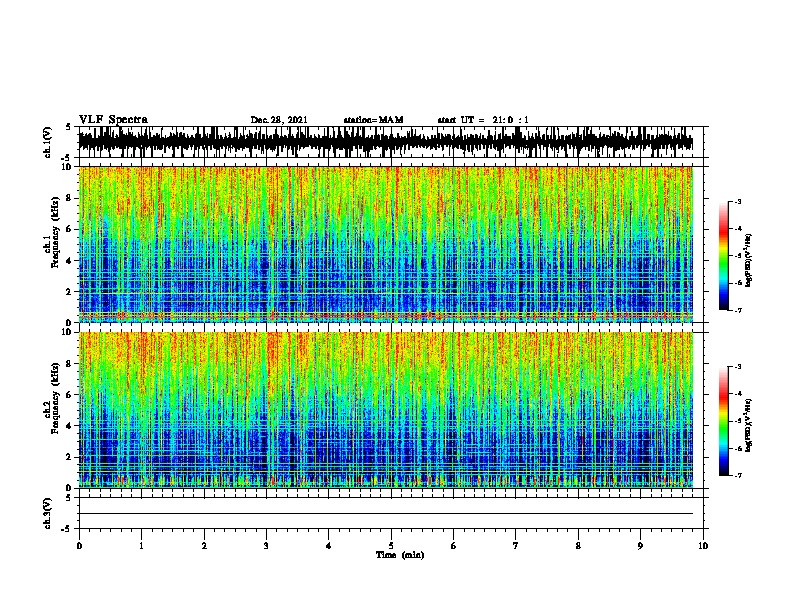This screenshot has height=612, width=792.
Task: Click time axis tick label "7"
Action: pyautogui.click(x=516, y=546)
